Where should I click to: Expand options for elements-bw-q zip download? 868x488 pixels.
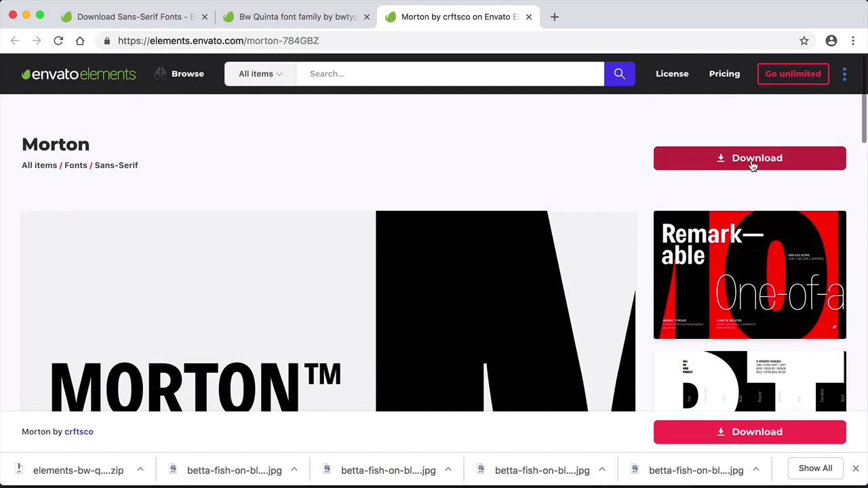click(x=140, y=469)
